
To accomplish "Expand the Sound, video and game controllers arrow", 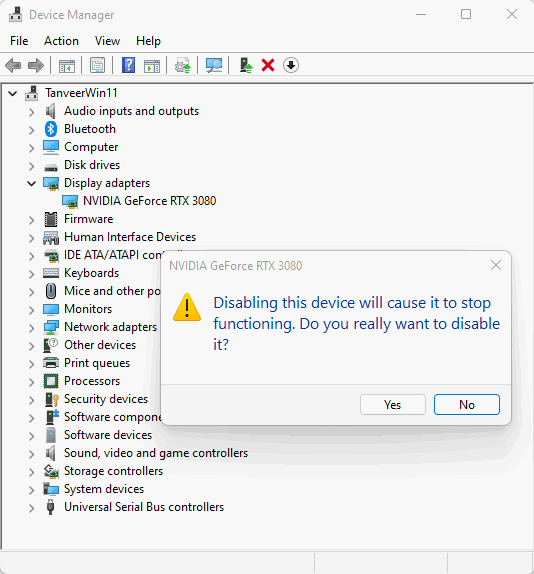I will pyautogui.click(x=32, y=454).
